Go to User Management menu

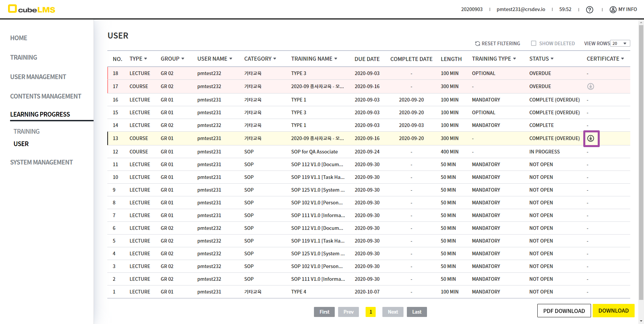[x=38, y=77]
